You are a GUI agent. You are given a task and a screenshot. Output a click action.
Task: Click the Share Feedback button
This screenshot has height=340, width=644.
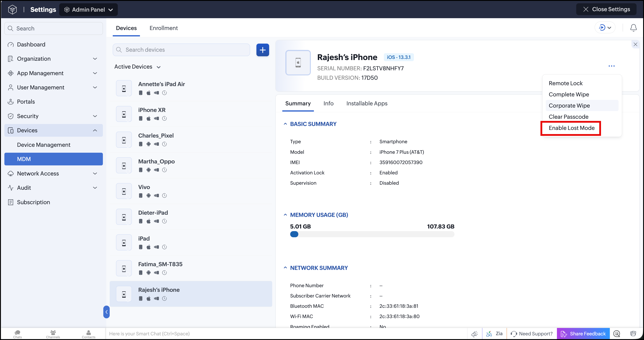(x=583, y=334)
